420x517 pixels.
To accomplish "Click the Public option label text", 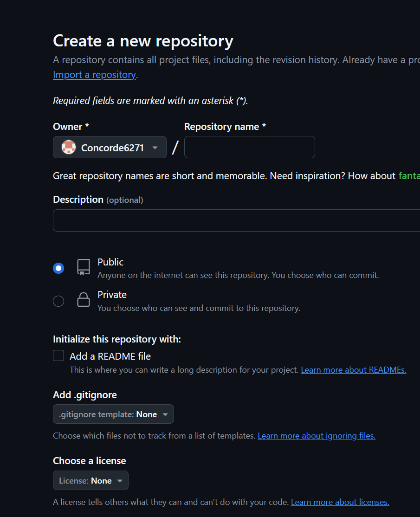I will pos(110,262).
